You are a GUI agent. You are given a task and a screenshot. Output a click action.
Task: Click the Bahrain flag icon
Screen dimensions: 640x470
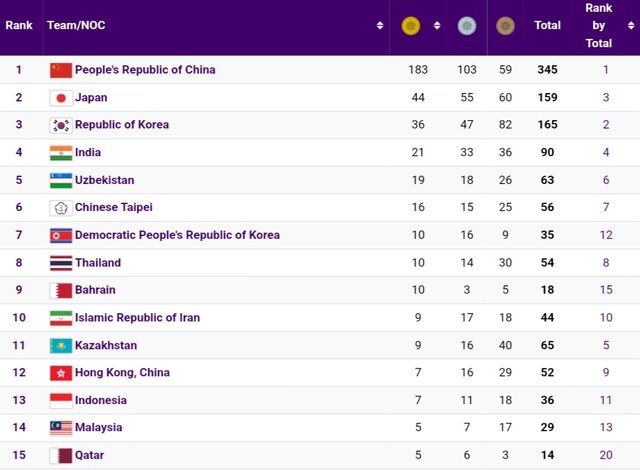[x=61, y=290]
